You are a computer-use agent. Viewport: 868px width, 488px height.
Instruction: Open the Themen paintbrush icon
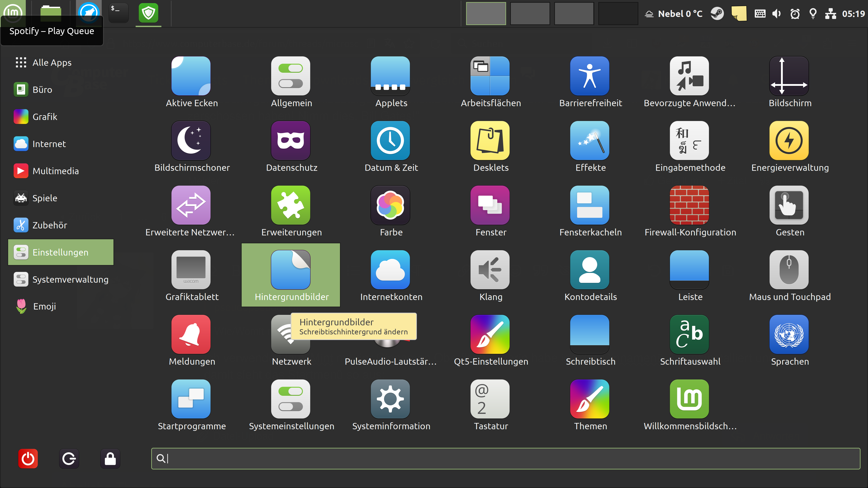tap(589, 399)
